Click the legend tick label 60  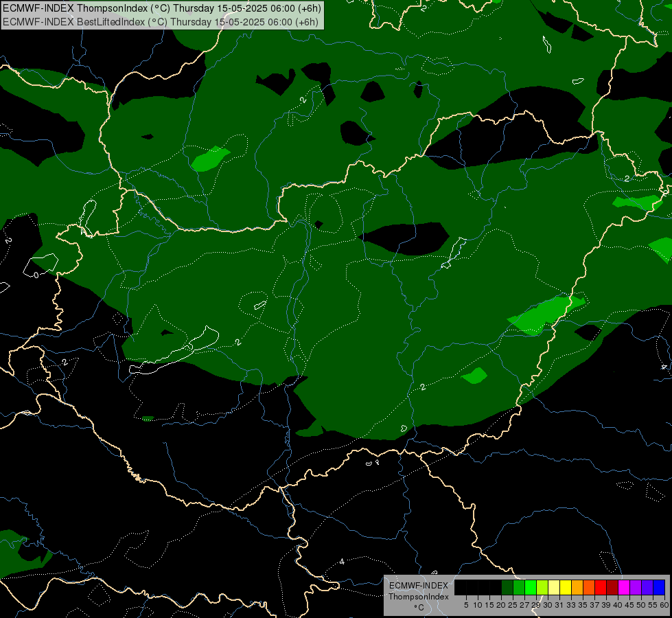point(664,605)
